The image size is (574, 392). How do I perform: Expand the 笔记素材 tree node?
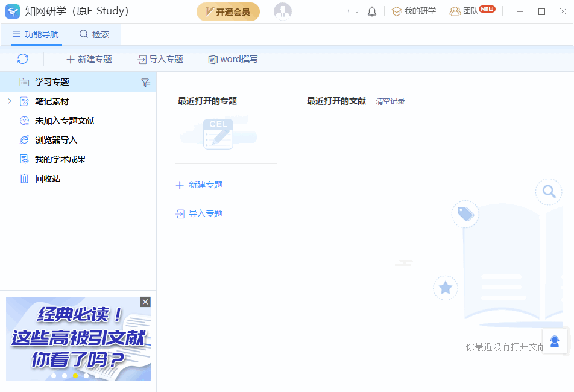(x=9, y=101)
